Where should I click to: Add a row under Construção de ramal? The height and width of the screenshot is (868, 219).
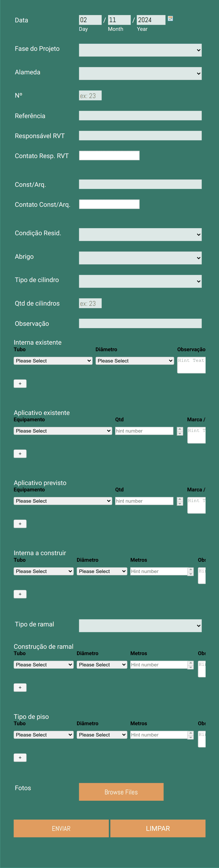[x=20, y=687]
